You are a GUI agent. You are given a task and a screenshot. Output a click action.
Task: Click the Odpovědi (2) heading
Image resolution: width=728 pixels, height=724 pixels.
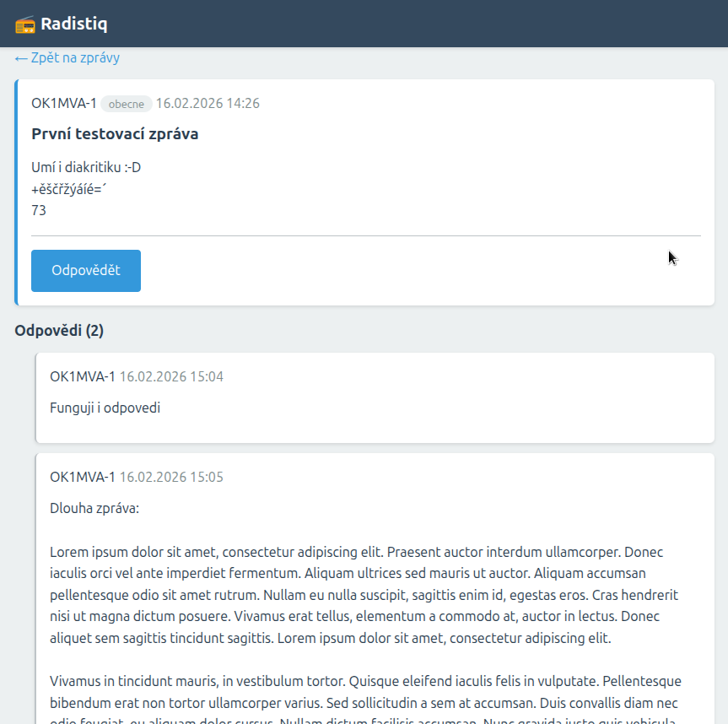point(59,330)
